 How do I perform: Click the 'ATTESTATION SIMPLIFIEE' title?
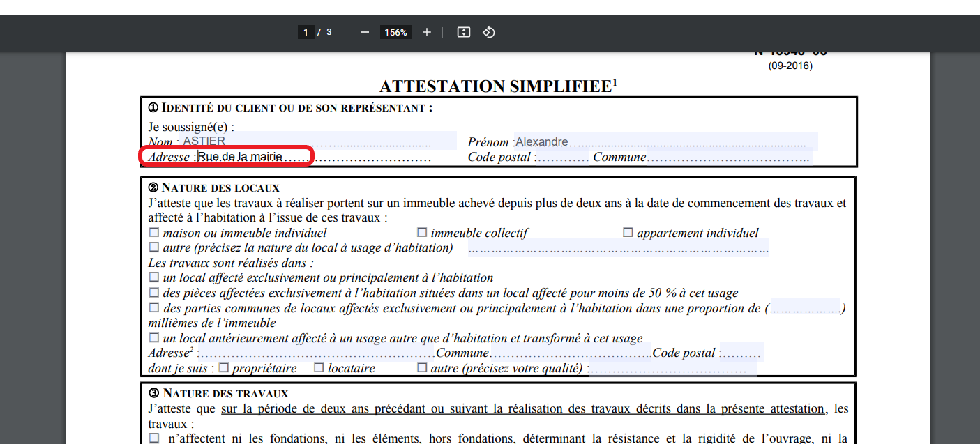pos(498,86)
